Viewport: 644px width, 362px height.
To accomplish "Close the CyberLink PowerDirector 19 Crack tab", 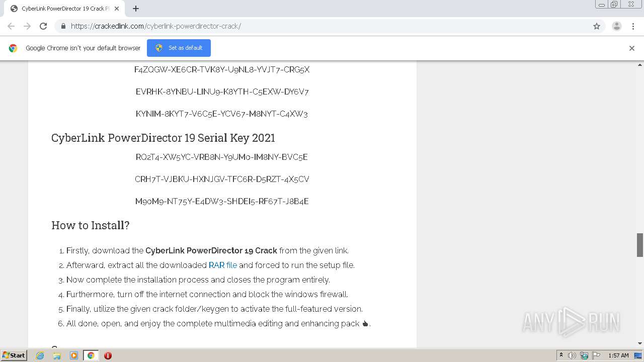I will tap(117, 9).
